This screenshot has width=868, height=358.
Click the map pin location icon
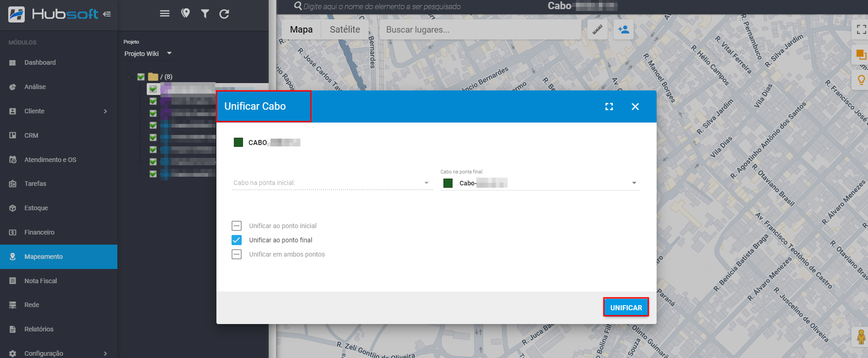(x=185, y=13)
